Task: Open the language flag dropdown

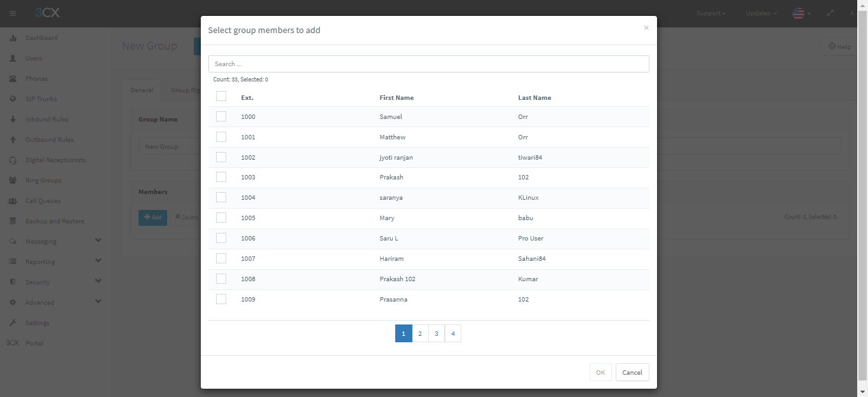Action: coord(801,13)
